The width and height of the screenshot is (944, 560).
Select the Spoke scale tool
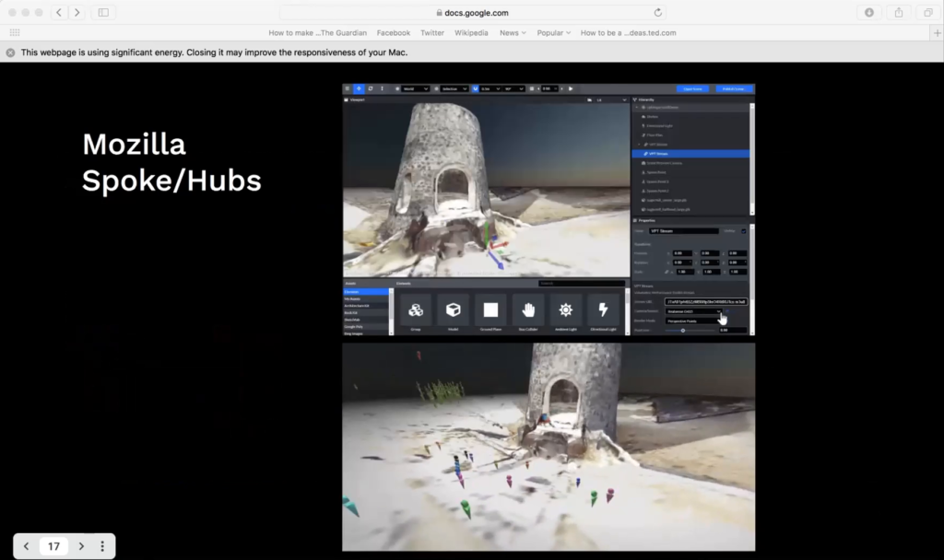click(x=382, y=88)
